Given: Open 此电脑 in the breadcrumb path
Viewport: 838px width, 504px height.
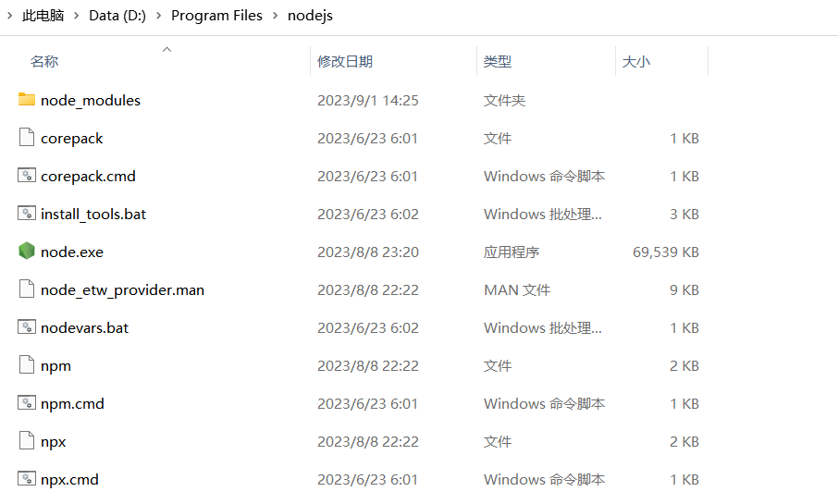Looking at the screenshot, I should pos(43,16).
